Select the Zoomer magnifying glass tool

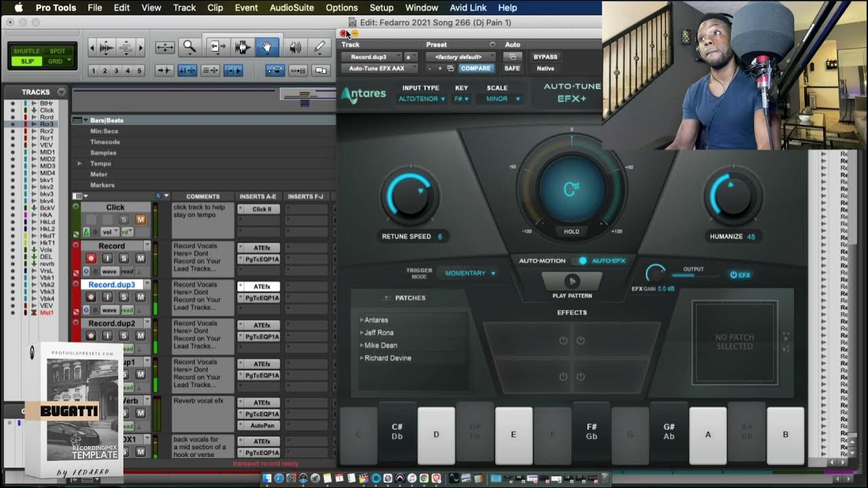[x=189, y=47]
